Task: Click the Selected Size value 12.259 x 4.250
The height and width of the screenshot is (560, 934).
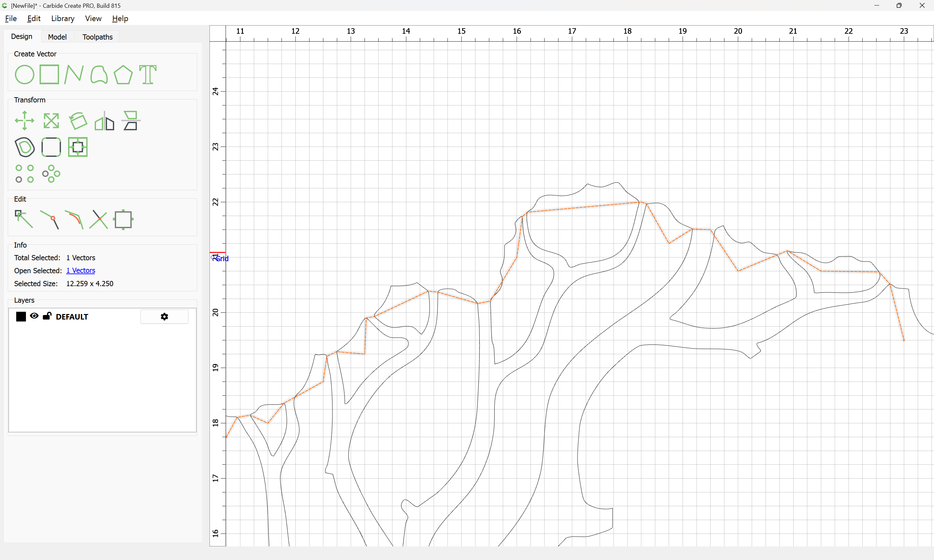Action: point(90,284)
